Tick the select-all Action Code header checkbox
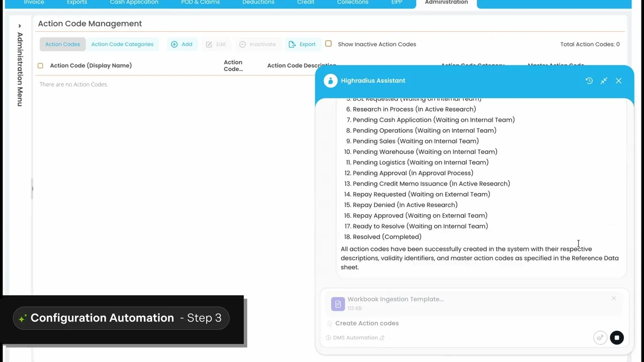Image resolution: width=644 pixels, height=362 pixels. (x=40, y=65)
